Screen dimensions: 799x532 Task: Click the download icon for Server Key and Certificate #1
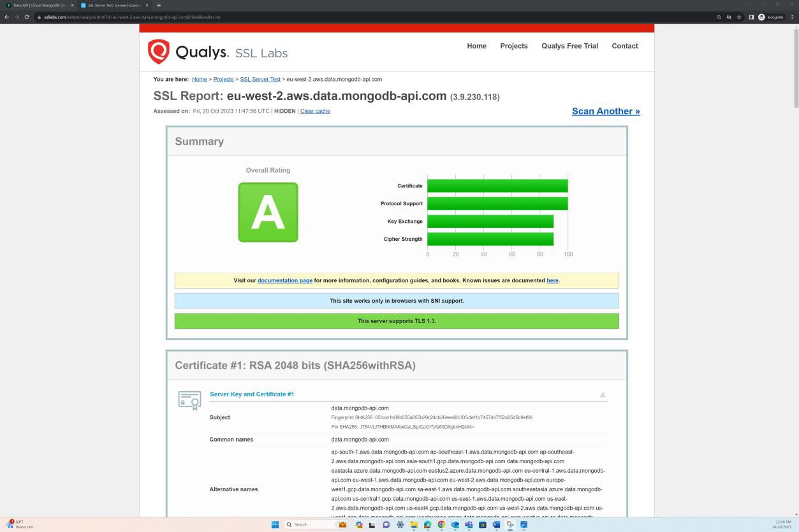602,394
